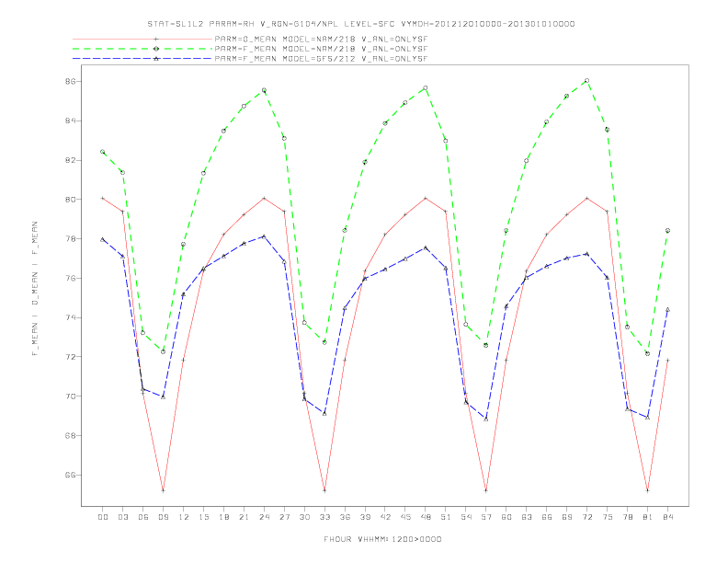Click x-axis tick label 33
Image resolution: width=728 pixels, height=563 pixels.
pos(324,517)
